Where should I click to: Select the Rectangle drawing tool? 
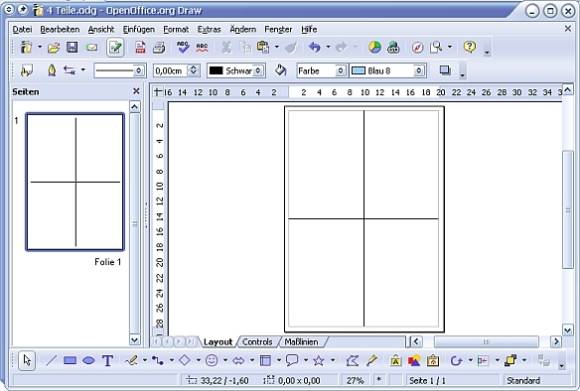coord(70,360)
